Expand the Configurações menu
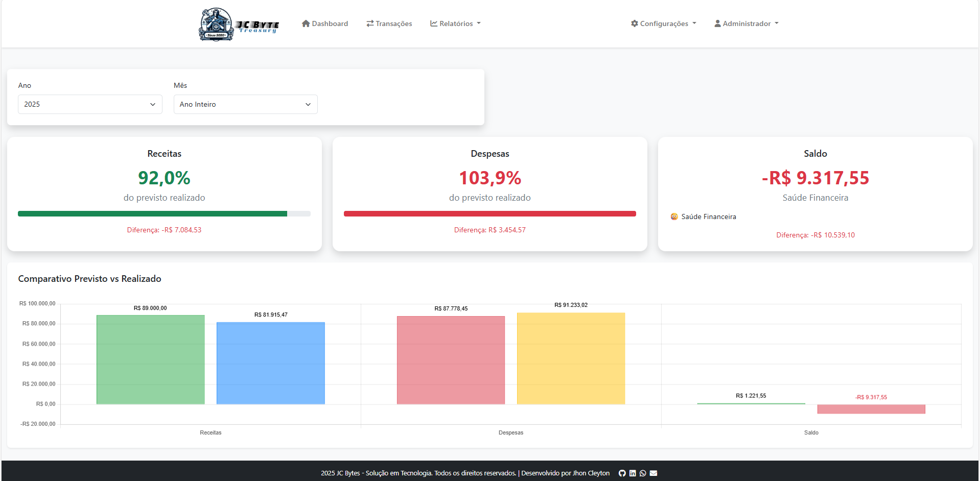This screenshot has width=980, height=481. (664, 23)
